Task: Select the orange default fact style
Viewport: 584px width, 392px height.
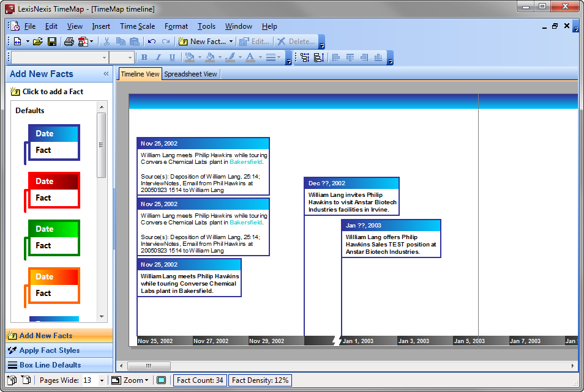Action: point(52,287)
